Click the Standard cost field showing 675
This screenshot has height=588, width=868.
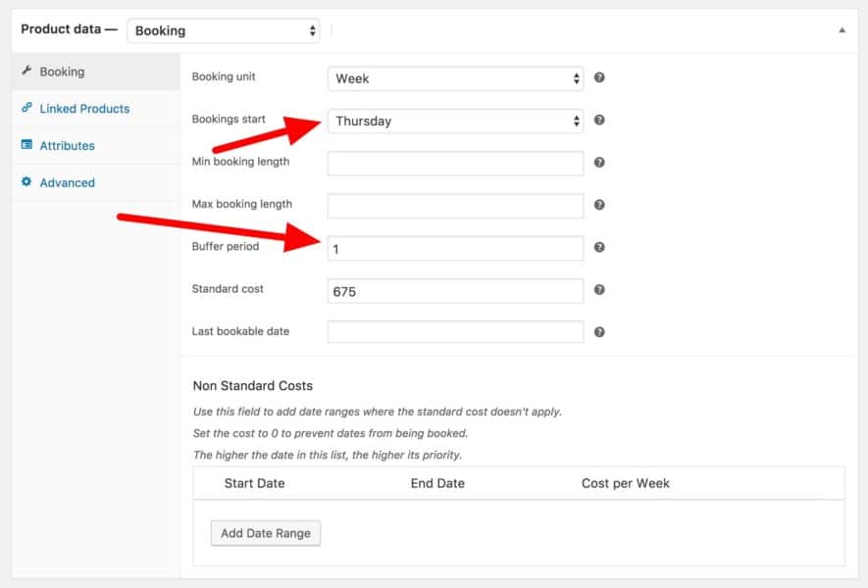[455, 291]
